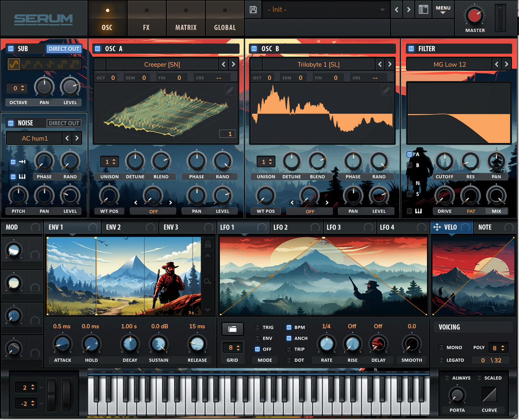
Task: Select the previous filter type arrow
Action: point(497,64)
